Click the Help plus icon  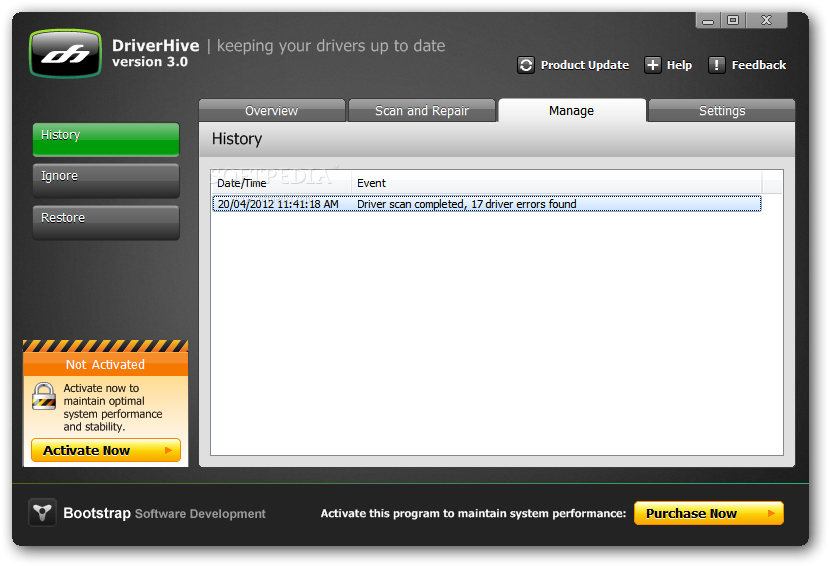(x=652, y=65)
